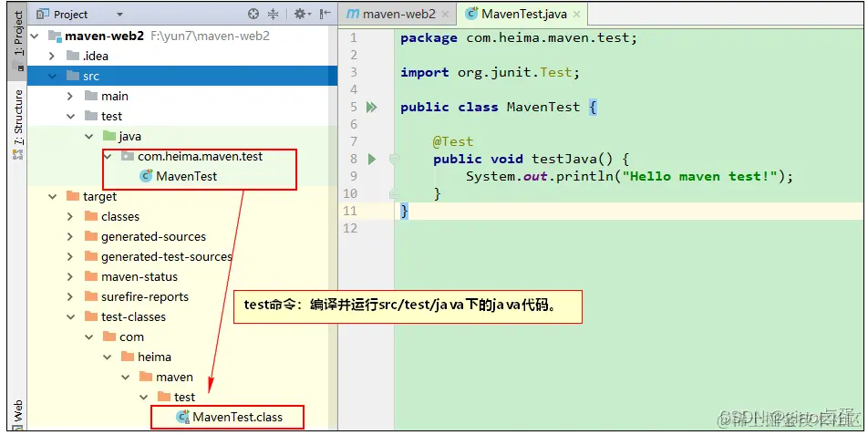The width and height of the screenshot is (868, 435).
Task: Collapse the test folder under maven
Action: 144,398
